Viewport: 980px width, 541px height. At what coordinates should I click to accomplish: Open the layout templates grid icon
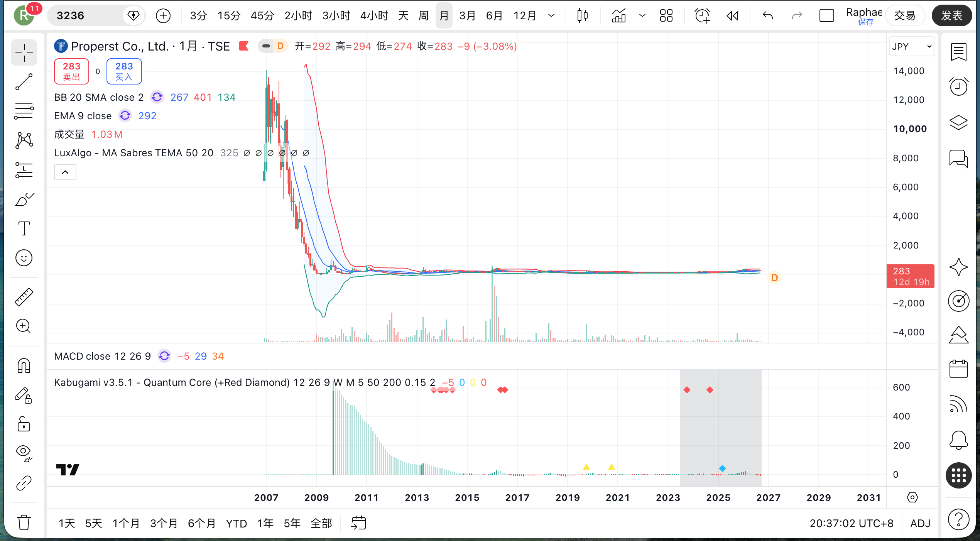(666, 16)
